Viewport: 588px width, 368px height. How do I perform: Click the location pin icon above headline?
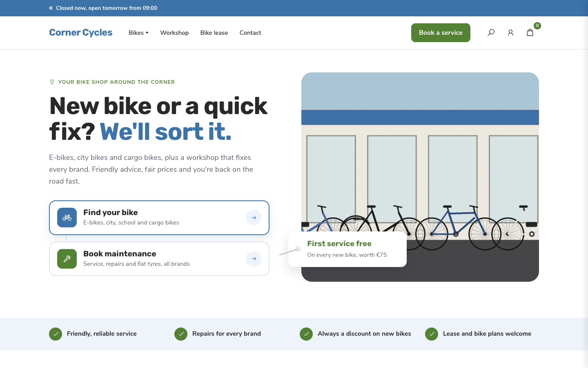[52, 82]
